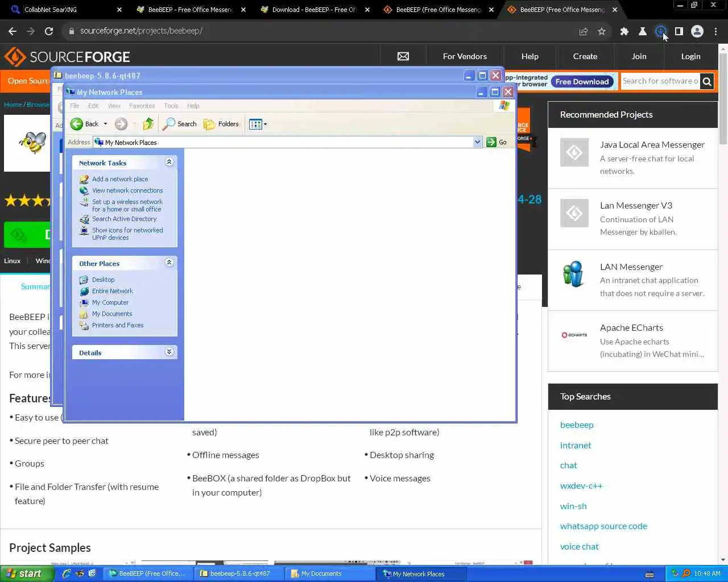
Task: Collapse the Network Tasks panel
Action: pos(169,162)
